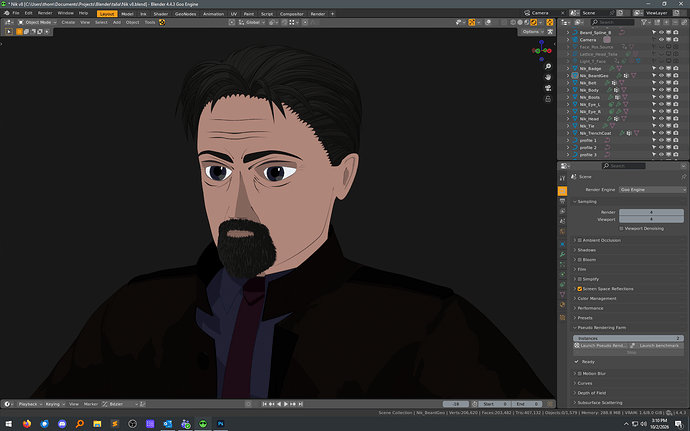
Task: Check the Viewport Denoising option
Action: click(621, 228)
